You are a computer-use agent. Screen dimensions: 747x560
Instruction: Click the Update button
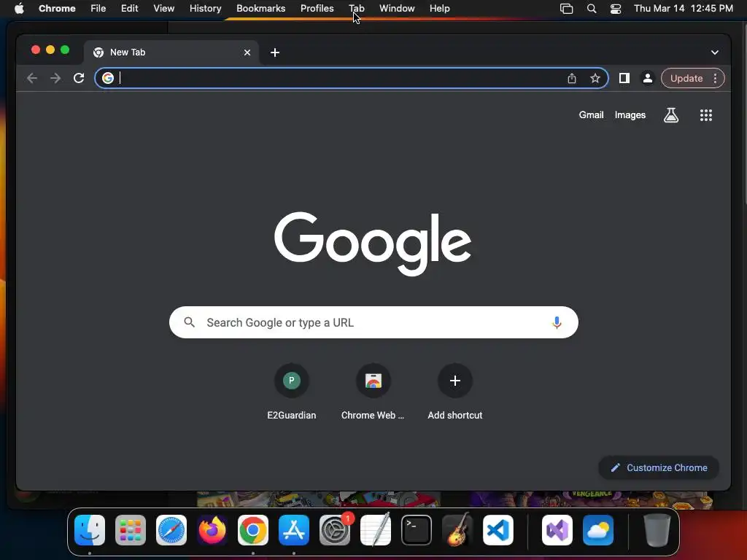pos(686,78)
